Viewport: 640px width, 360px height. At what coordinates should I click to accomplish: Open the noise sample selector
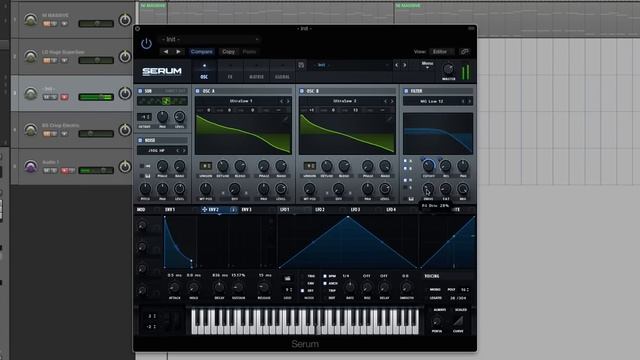(x=162, y=151)
